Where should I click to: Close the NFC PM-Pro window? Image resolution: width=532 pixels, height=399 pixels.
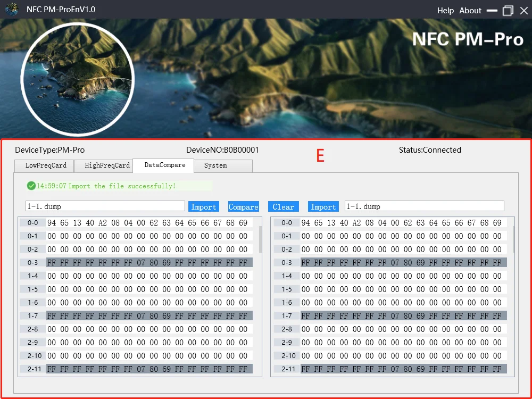(524, 11)
